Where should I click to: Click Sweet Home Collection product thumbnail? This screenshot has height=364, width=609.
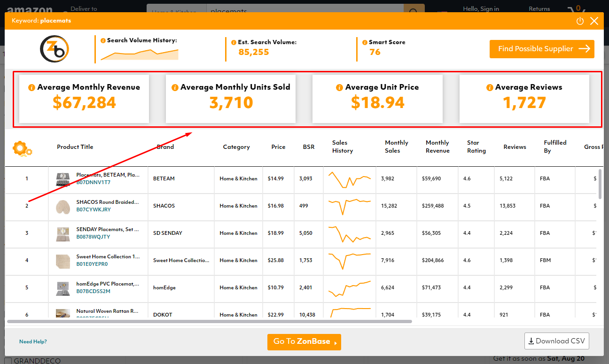(63, 261)
